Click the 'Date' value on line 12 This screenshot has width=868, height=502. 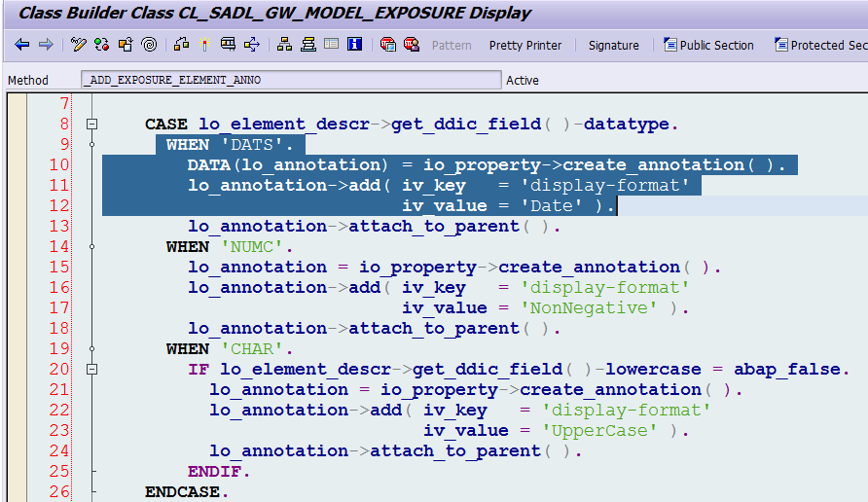552,206
